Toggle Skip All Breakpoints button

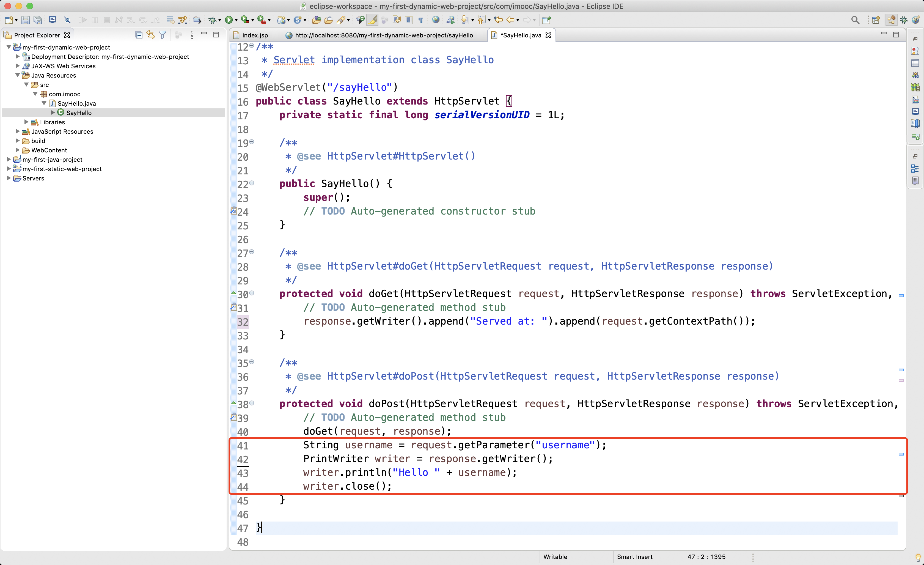pos(67,20)
